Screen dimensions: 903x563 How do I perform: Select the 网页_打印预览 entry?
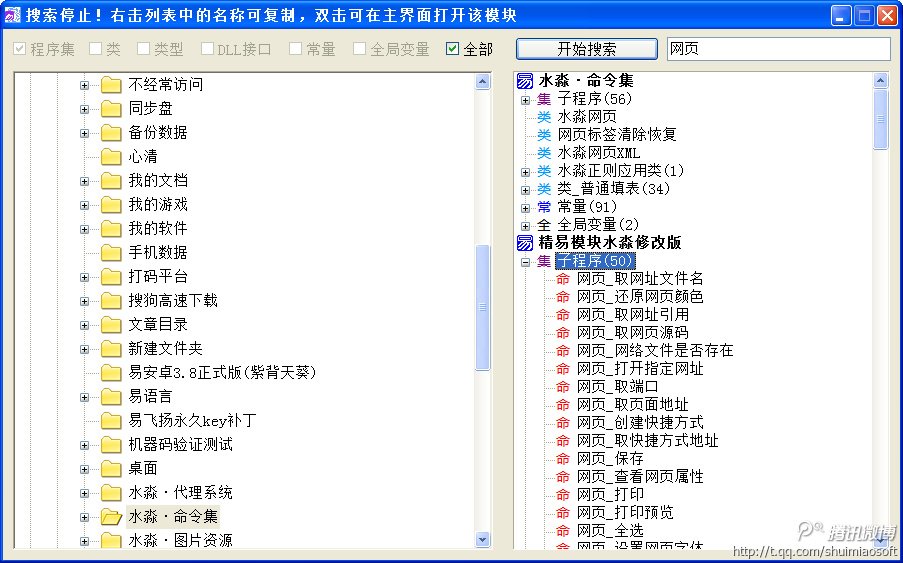pyautogui.click(x=625, y=512)
